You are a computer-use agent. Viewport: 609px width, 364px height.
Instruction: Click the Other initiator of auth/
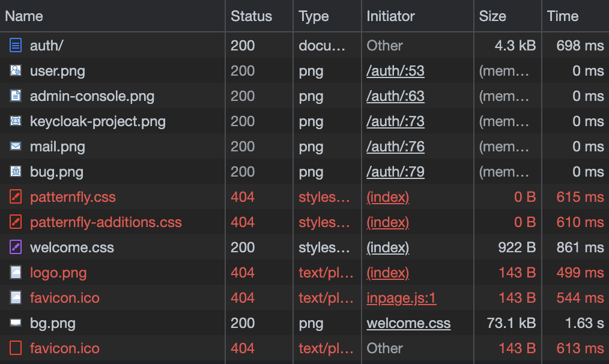click(x=384, y=46)
